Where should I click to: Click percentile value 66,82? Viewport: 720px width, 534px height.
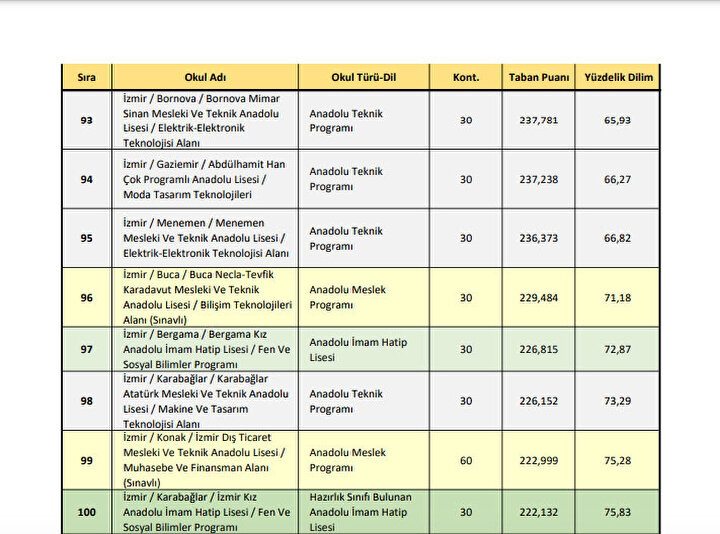point(618,238)
